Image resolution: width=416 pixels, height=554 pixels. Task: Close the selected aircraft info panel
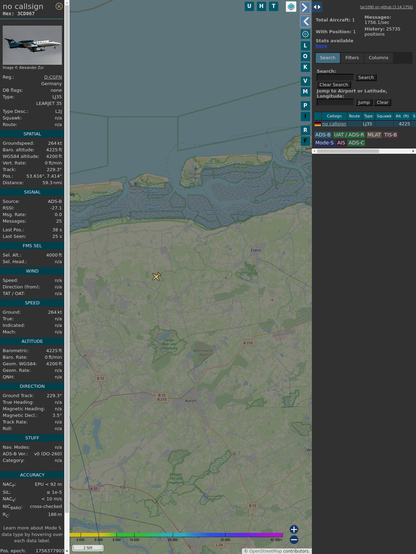pyautogui.click(x=59, y=6)
